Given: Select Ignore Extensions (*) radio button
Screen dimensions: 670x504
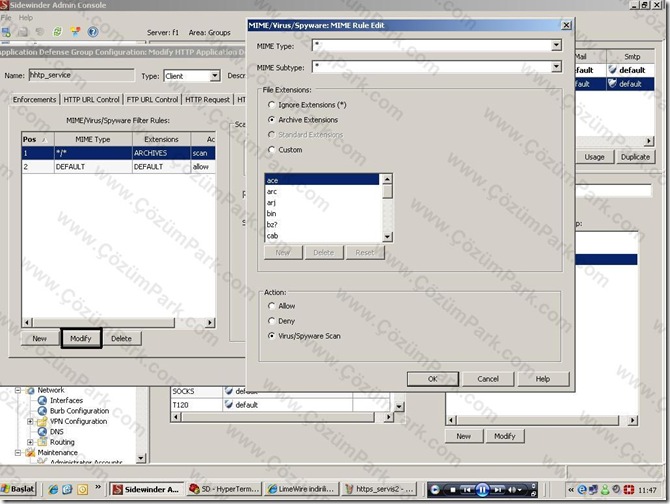Looking at the screenshot, I should click(271, 105).
